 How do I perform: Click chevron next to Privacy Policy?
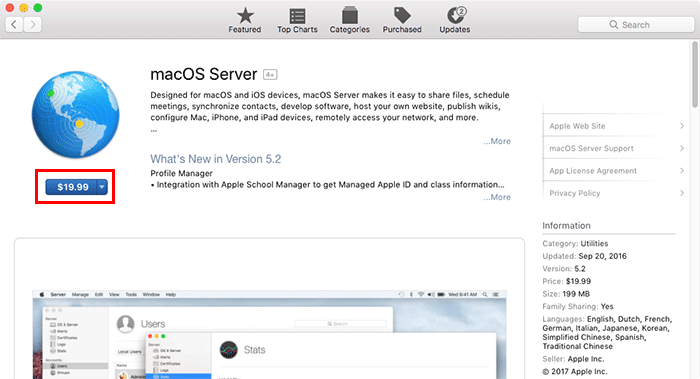click(682, 193)
